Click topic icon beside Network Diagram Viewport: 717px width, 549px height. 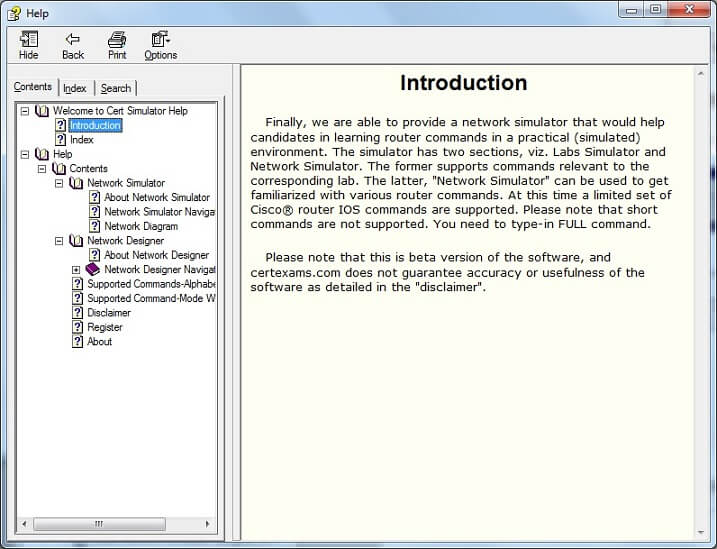[x=95, y=226]
